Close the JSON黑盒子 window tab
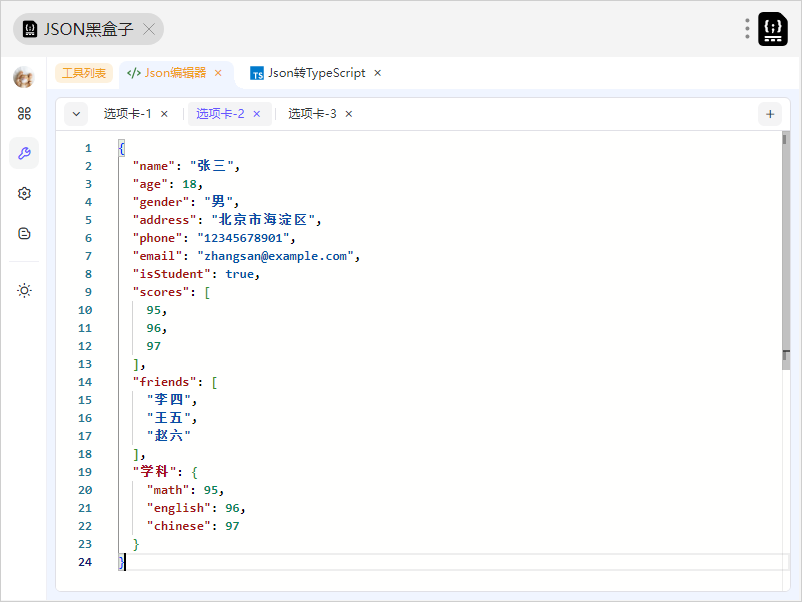Screen dimensions: 802x602 [x=149, y=29]
